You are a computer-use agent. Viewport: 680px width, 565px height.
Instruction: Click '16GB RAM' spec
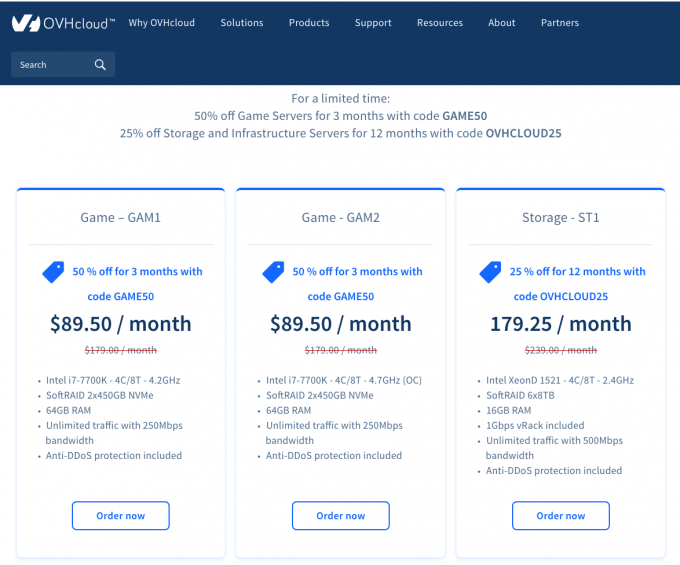point(508,411)
